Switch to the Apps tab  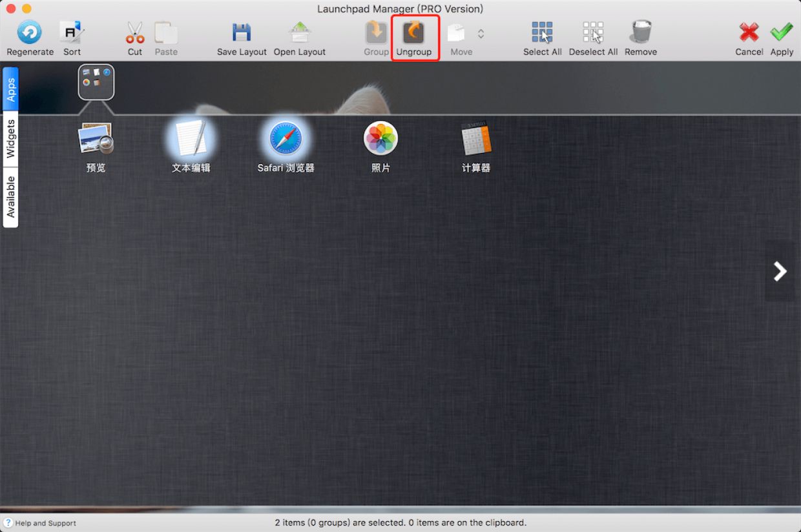[11, 89]
